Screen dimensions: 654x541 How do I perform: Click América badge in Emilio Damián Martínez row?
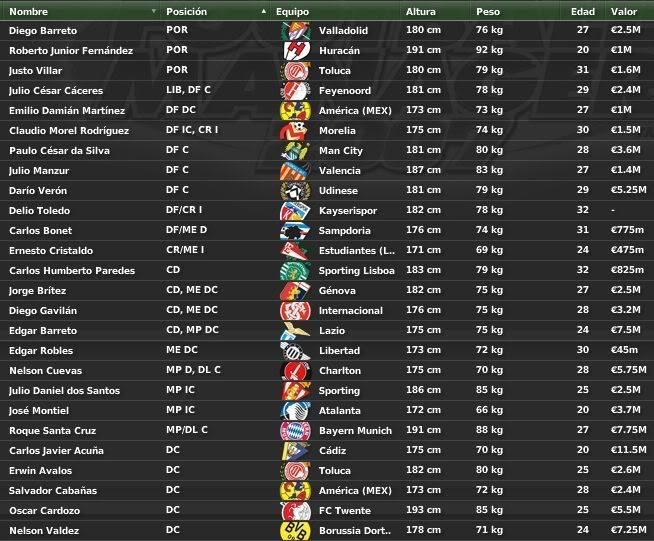coord(295,111)
